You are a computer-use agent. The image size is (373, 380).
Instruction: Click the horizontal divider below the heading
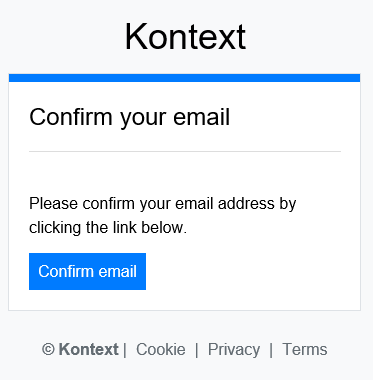click(185, 151)
